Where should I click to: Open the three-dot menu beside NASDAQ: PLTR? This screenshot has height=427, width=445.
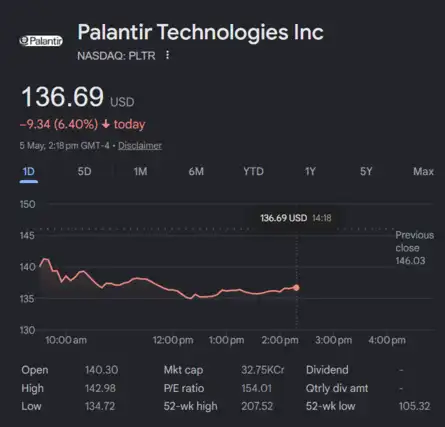167,55
